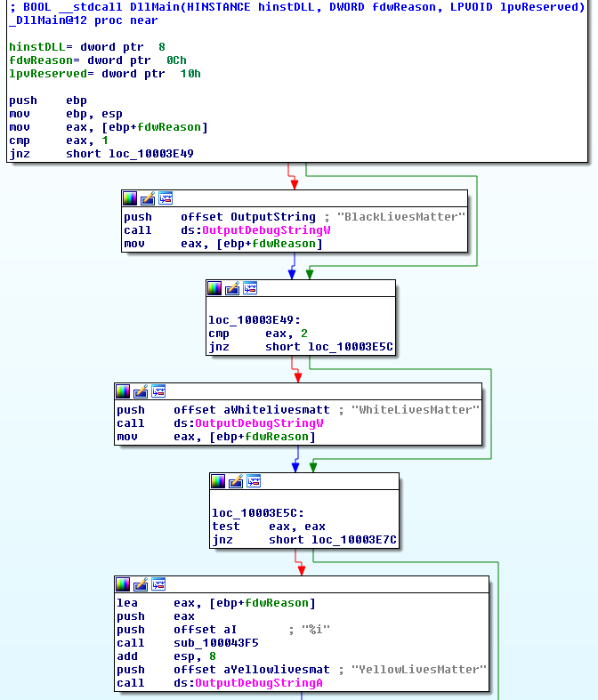The width and height of the screenshot is (598, 700).
Task: Click jnz short loc_10003E5C jump target
Action: point(351,347)
